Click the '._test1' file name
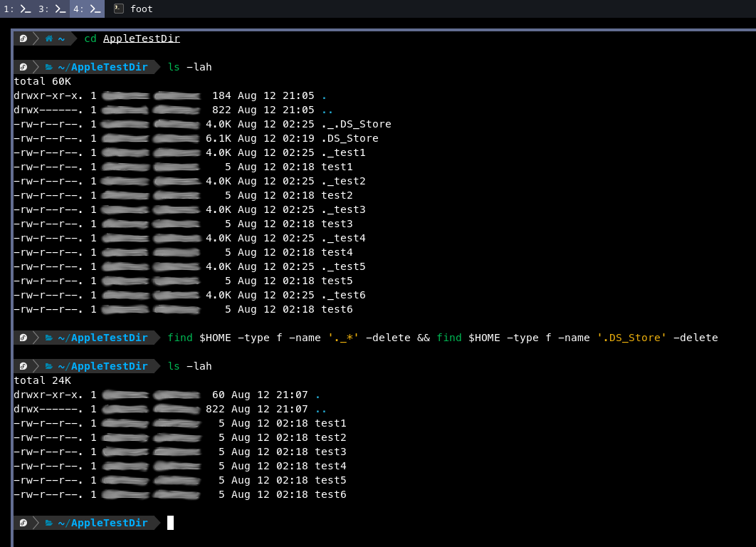The image size is (756, 547). tap(343, 153)
